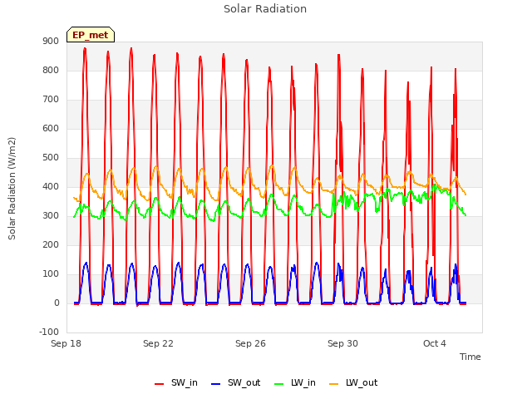Click the Sep 22 x-axis tick label
The height and width of the screenshot is (399, 532).
pyautogui.click(x=158, y=343)
